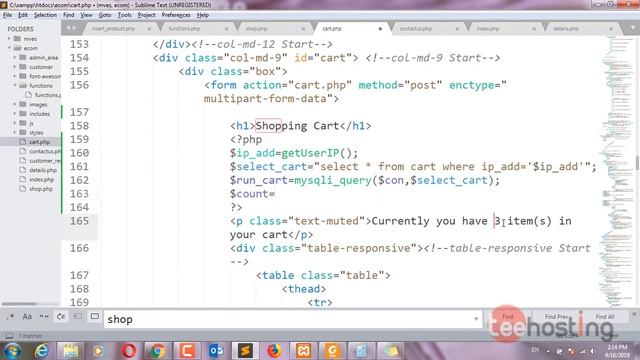Click the find input field containing 'shop'
The width and height of the screenshot is (640, 360).
point(288,319)
